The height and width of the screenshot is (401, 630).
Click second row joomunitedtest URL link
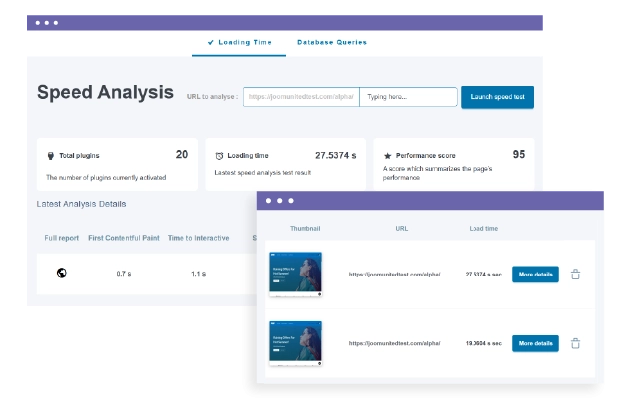click(395, 344)
